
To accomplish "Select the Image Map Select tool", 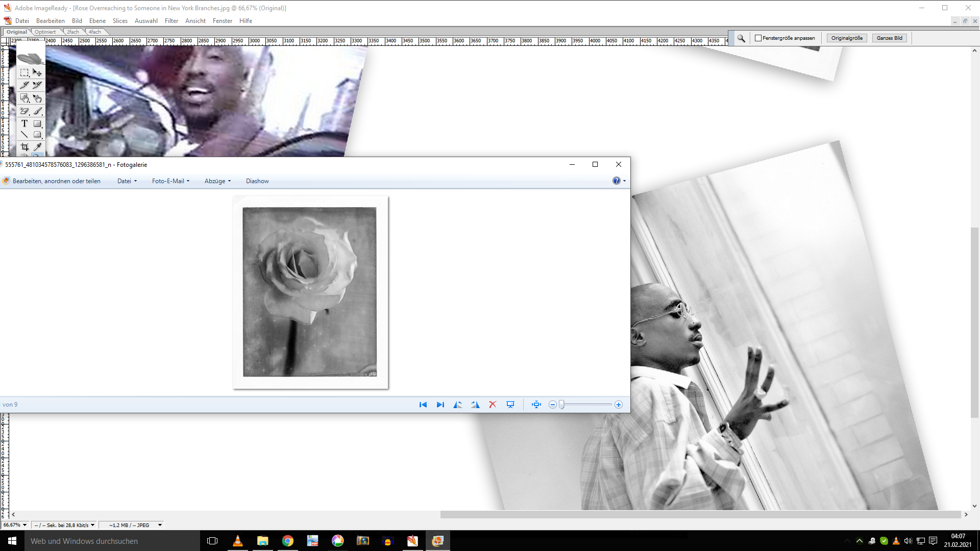I will [x=37, y=98].
